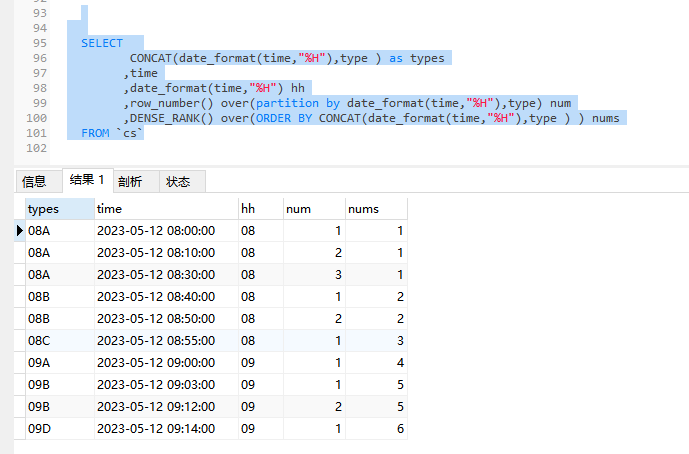The width and height of the screenshot is (689, 454).
Task: Place cursor on the SELECT keyword
Action: (102, 43)
